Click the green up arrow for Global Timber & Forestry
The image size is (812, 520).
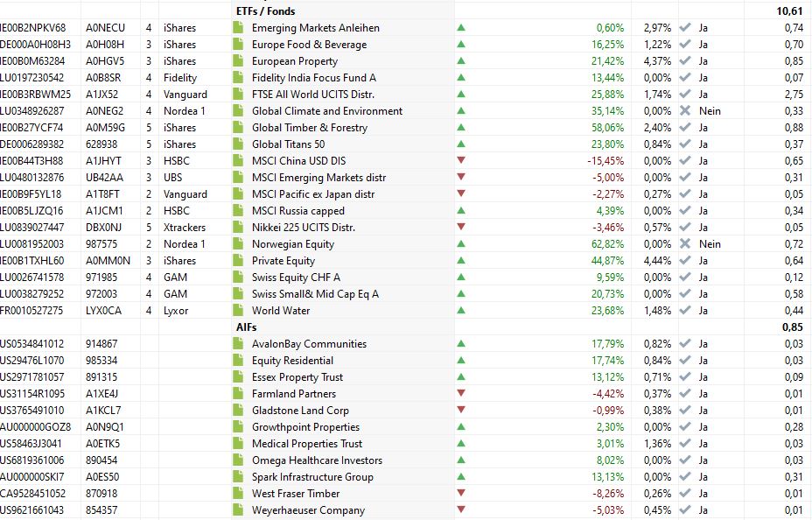pos(461,128)
